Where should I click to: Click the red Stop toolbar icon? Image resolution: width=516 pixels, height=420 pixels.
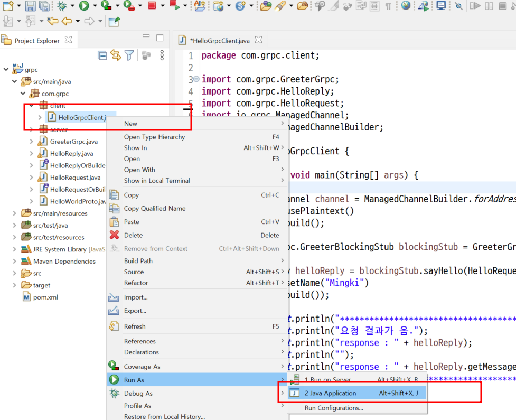tap(152, 5)
